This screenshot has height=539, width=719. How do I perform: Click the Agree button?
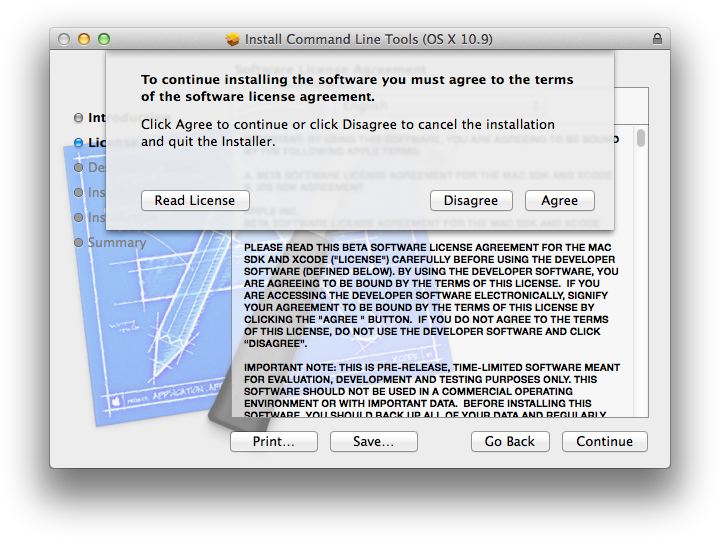tap(559, 200)
